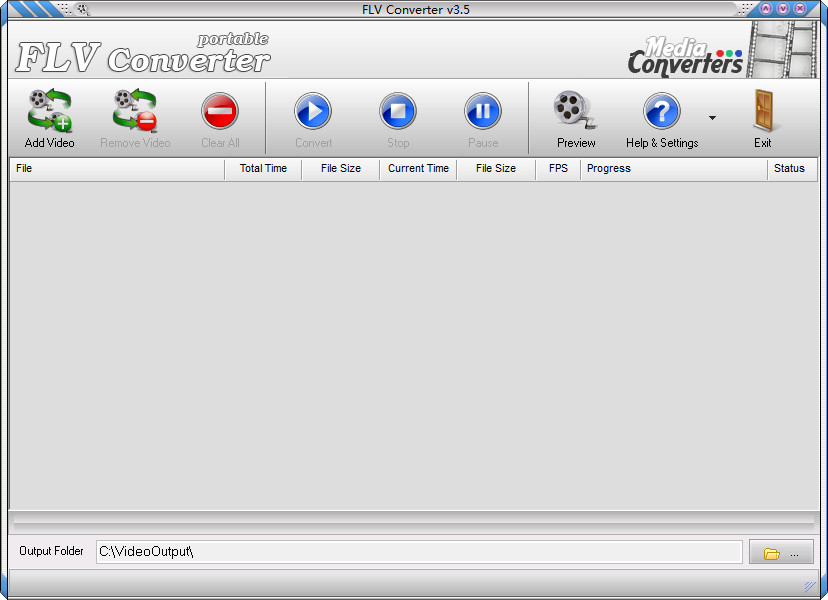The height and width of the screenshot is (600, 828).
Task: Click the File Size header beside FPS
Action: click(x=496, y=168)
